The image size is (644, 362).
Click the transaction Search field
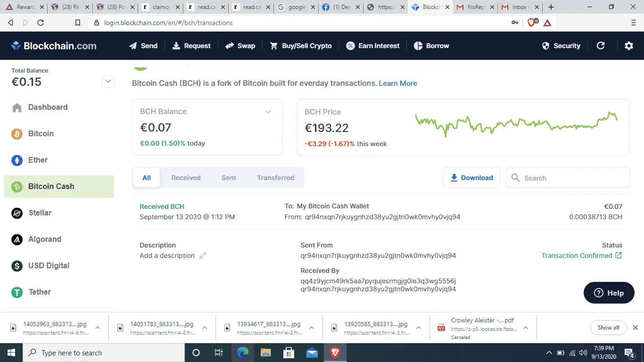coord(568,178)
